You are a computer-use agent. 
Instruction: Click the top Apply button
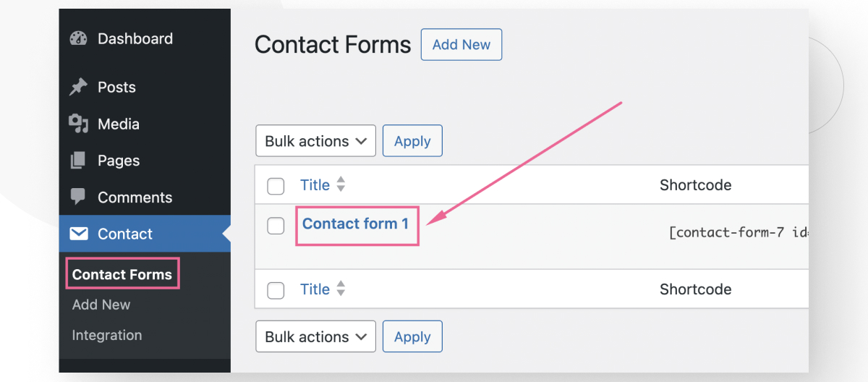[x=412, y=141]
